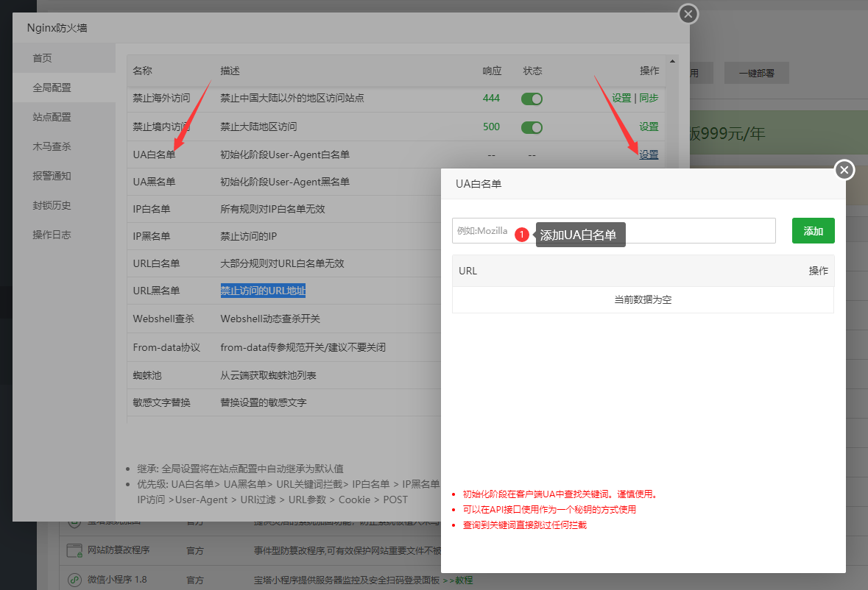The image size is (868, 590).
Task: Click the green 添加 button
Action: 813,230
